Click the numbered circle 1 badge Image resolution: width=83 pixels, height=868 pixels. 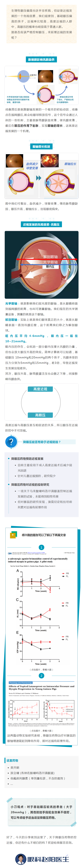pos(41,547)
